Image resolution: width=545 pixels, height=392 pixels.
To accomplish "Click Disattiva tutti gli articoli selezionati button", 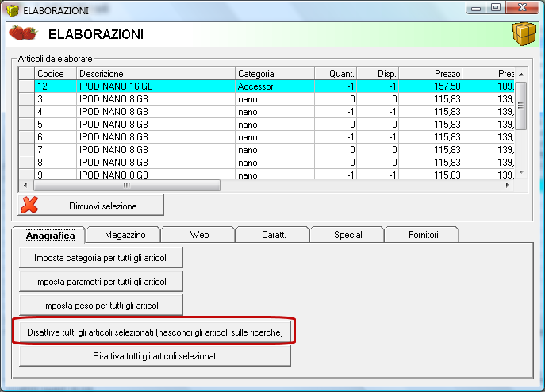I will pos(155,332).
